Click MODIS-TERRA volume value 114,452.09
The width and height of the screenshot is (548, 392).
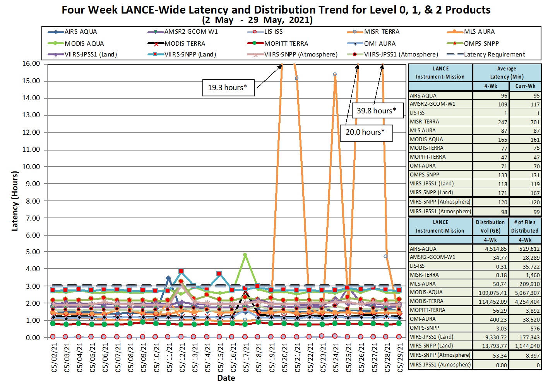[492, 302]
